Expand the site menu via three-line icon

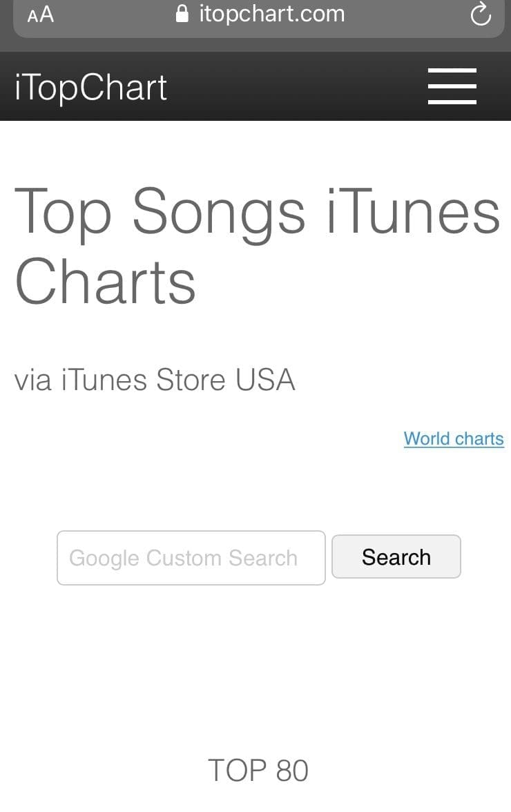[x=452, y=86]
